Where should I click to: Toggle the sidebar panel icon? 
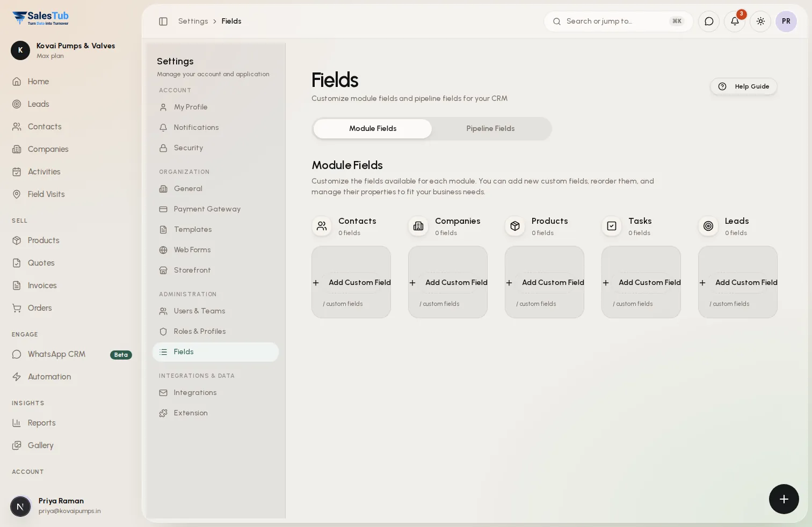[163, 21]
